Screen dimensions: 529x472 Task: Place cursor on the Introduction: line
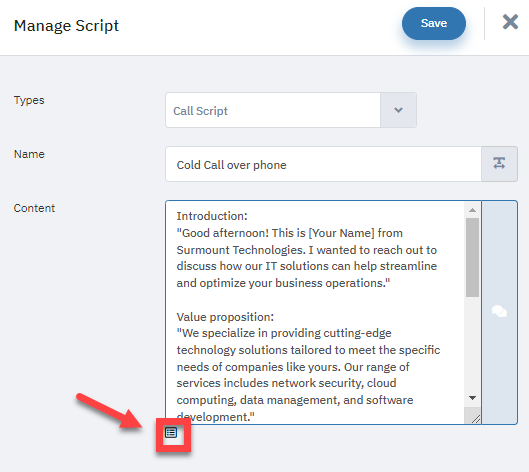(212, 216)
